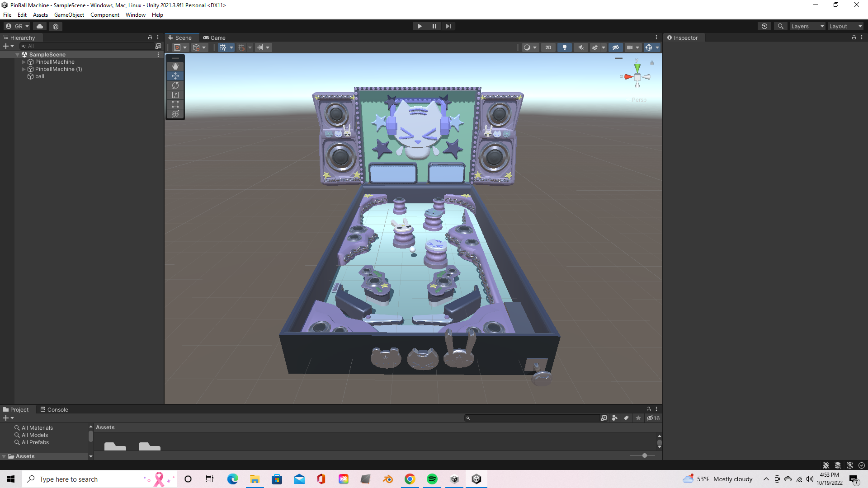This screenshot has width=868, height=488.
Task: Select All Prefabs saved search
Action: [x=35, y=442]
